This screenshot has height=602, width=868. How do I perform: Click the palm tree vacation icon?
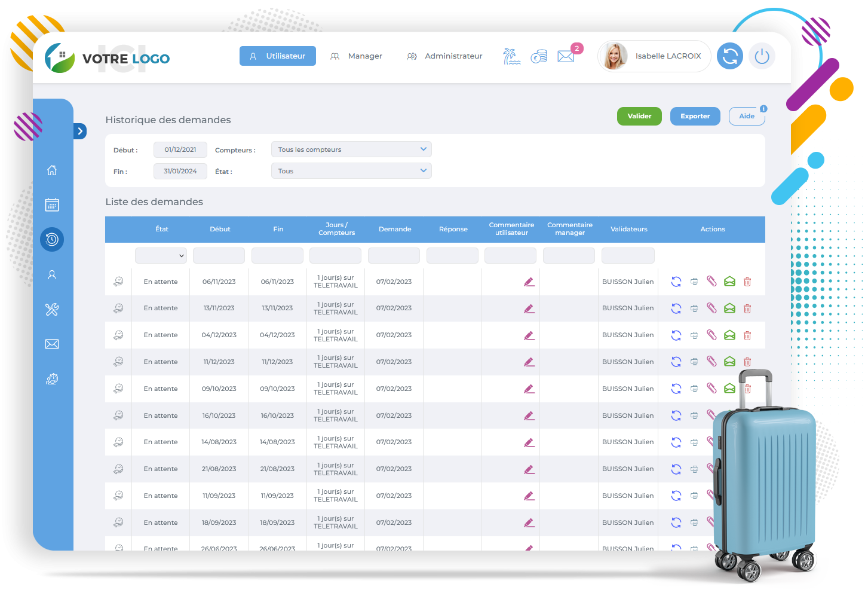511,56
